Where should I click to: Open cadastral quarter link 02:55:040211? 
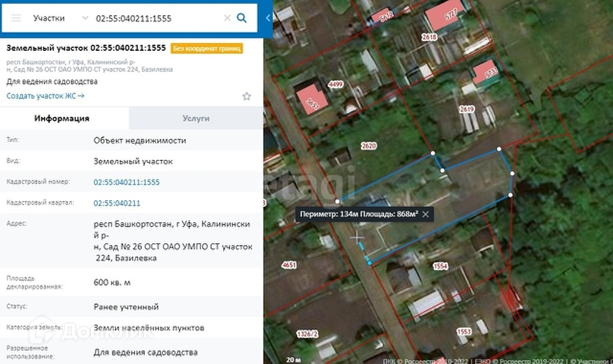click(x=117, y=203)
